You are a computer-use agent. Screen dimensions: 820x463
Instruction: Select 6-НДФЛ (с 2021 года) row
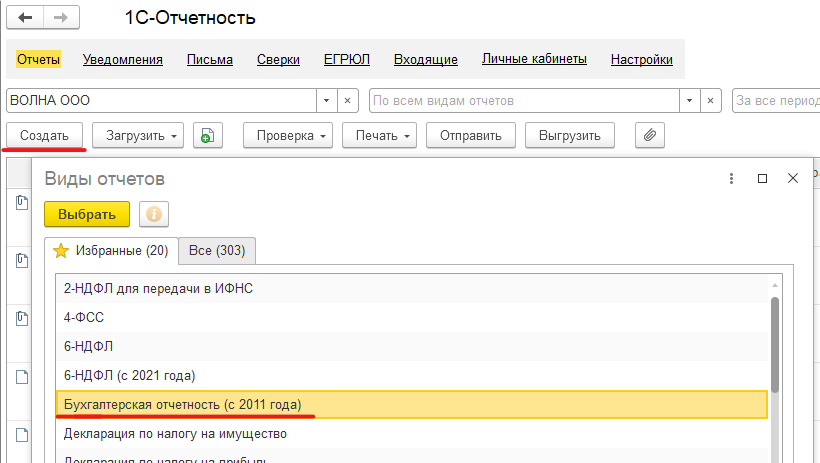coord(412,376)
